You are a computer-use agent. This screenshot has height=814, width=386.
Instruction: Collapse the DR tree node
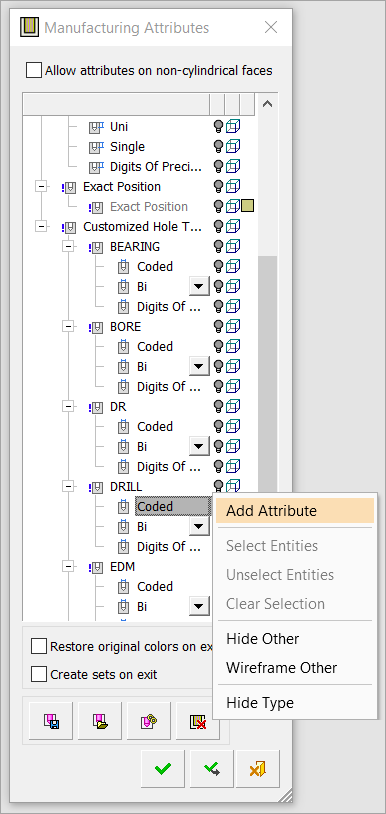(68, 406)
